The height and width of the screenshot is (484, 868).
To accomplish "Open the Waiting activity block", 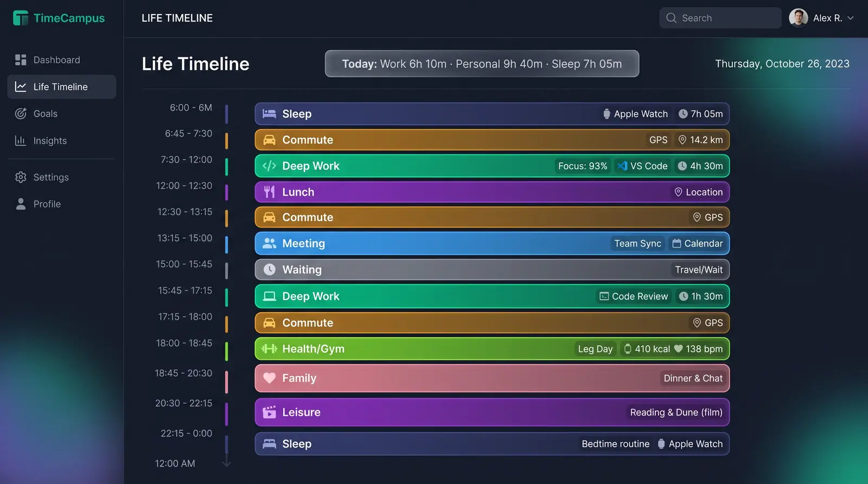I will point(492,269).
